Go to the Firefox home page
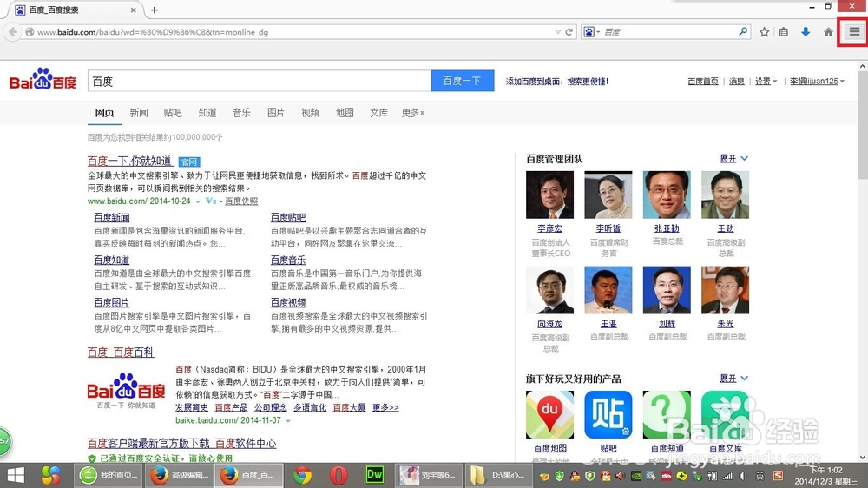Viewport: 868px width, 488px height. pos(828,32)
